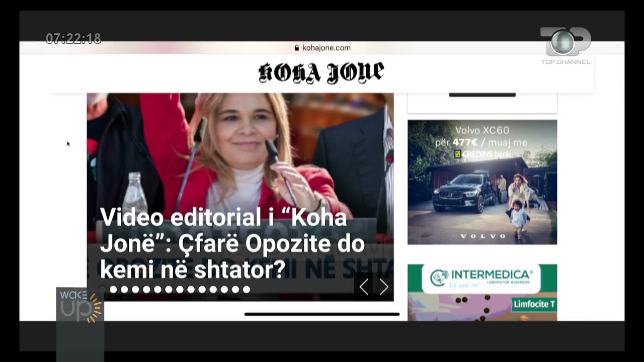Viewport: 644px width, 362px height.
Task: Click the dark button above the Volvo ad
Action: 482,95
